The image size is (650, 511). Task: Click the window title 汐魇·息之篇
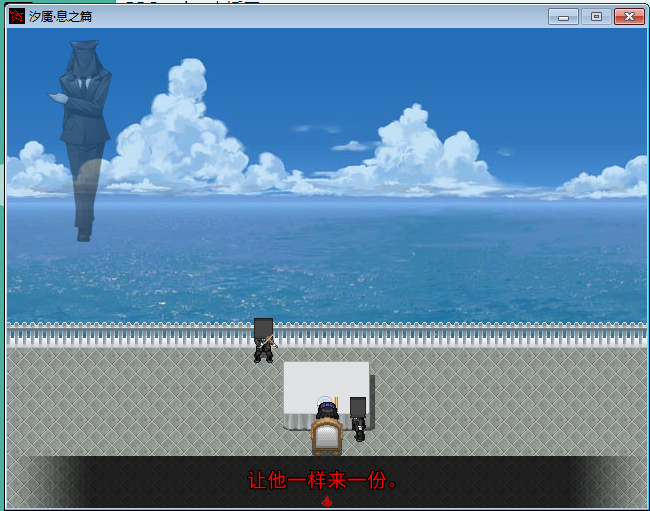(x=61, y=17)
